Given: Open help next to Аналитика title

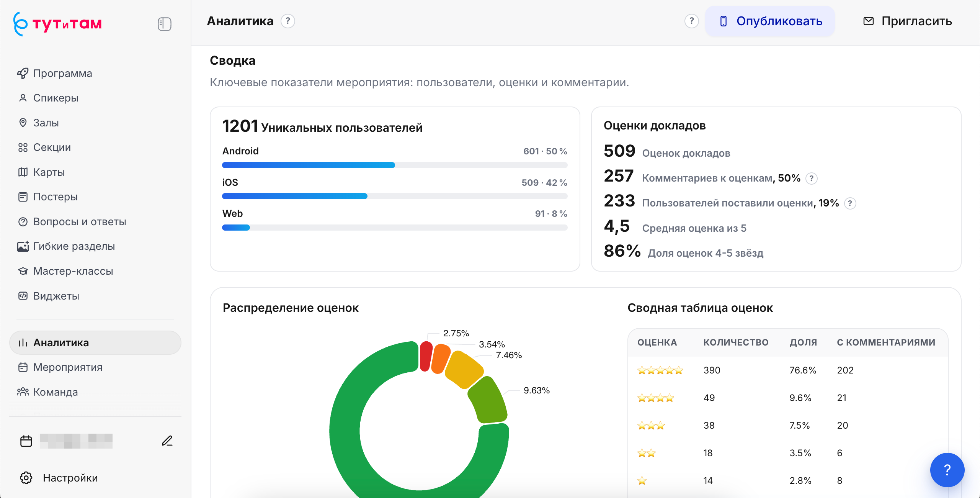Looking at the screenshot, I should 288,21.
